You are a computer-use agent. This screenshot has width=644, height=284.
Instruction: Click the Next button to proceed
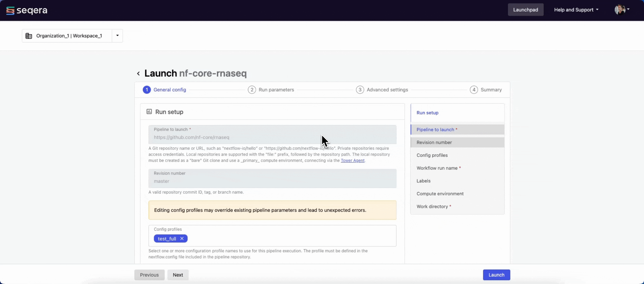tap(178, 275)
